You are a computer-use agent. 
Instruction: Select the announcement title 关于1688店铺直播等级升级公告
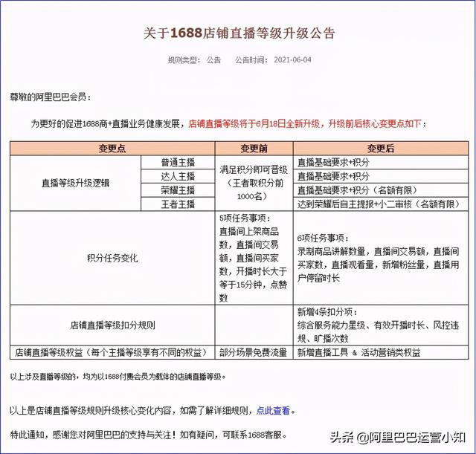[239, 33]
